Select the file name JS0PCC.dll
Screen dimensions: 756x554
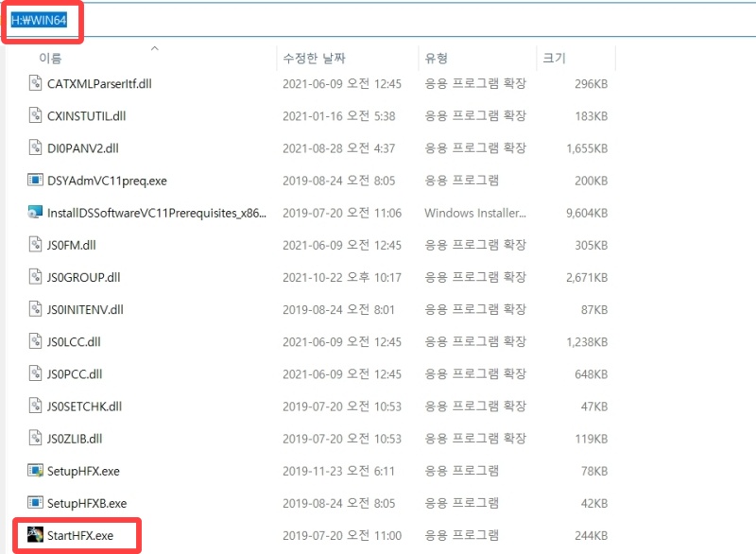click(x=75, y=374)
